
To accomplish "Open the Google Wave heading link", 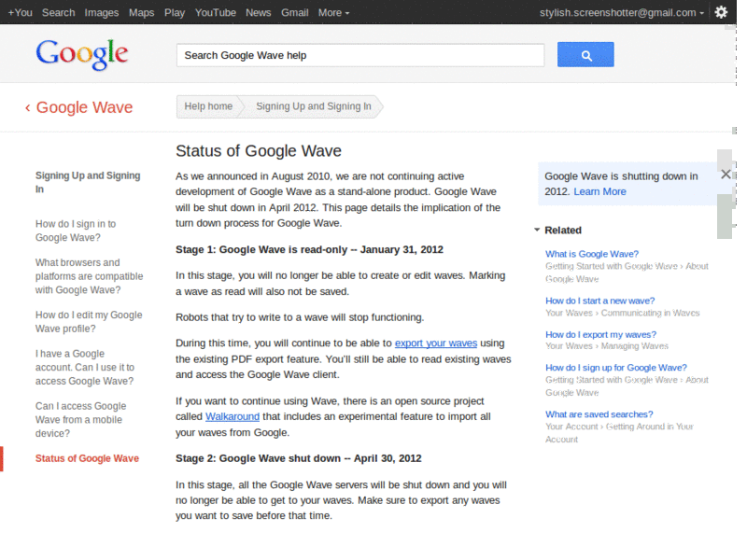I will click(84, 107).
